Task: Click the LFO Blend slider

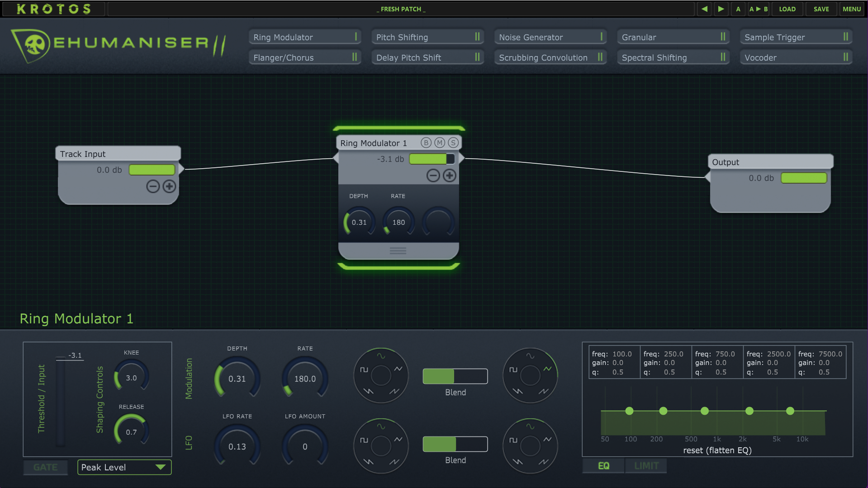Action: click(x=455, y=444)
